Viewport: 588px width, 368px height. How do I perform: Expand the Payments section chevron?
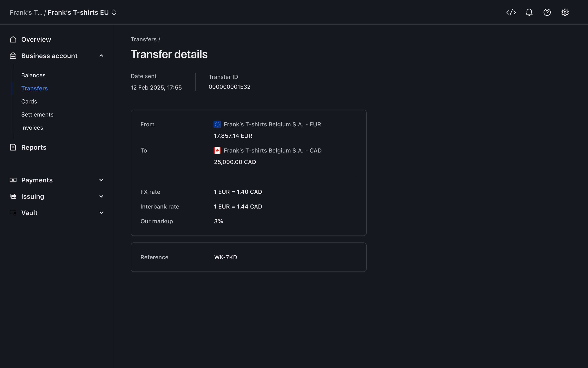[101, 180]
